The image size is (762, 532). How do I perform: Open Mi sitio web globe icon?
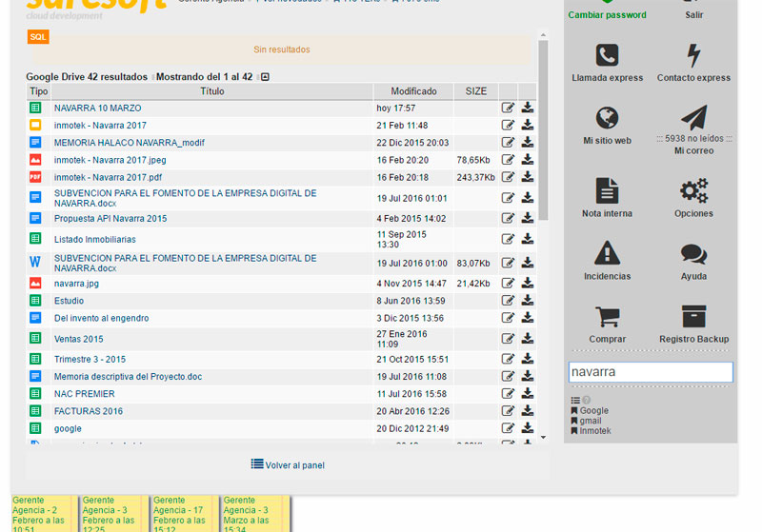(x=607, y=118)
